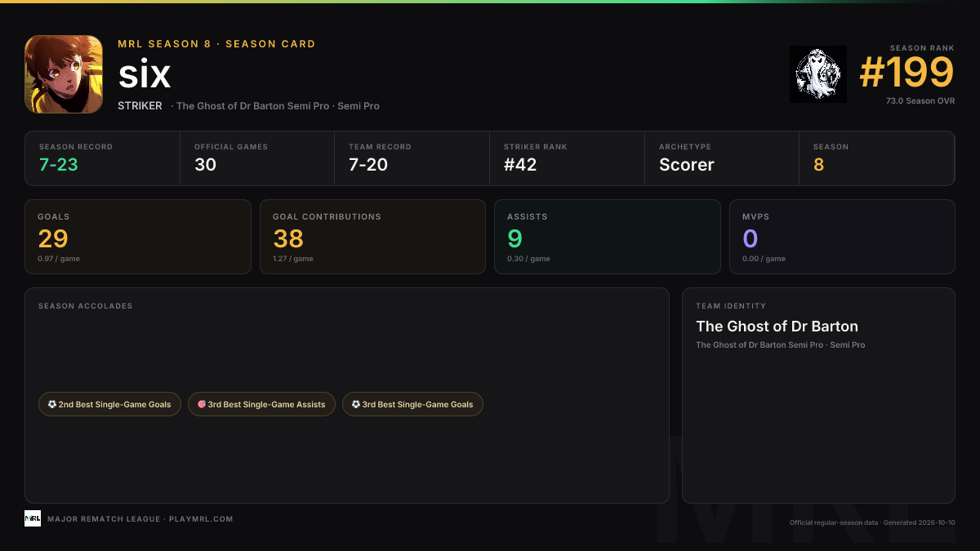Click the "0.97 / game" goals rate

[x=59, y=259]
